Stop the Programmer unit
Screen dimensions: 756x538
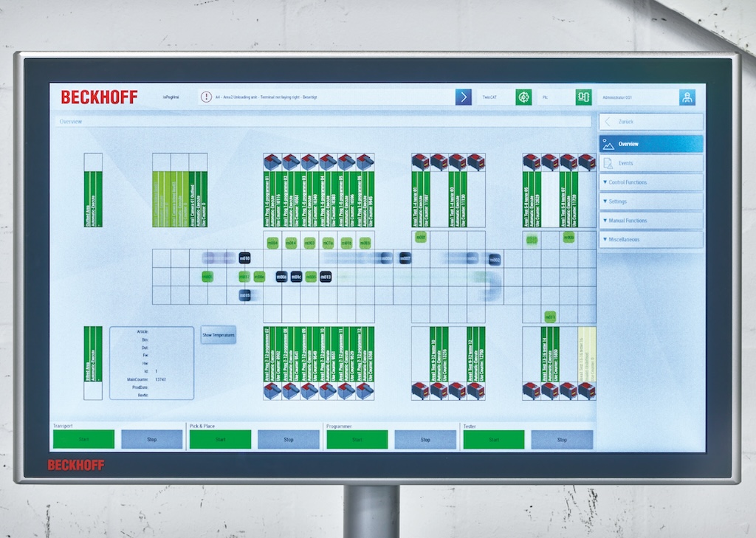[425, 439]
